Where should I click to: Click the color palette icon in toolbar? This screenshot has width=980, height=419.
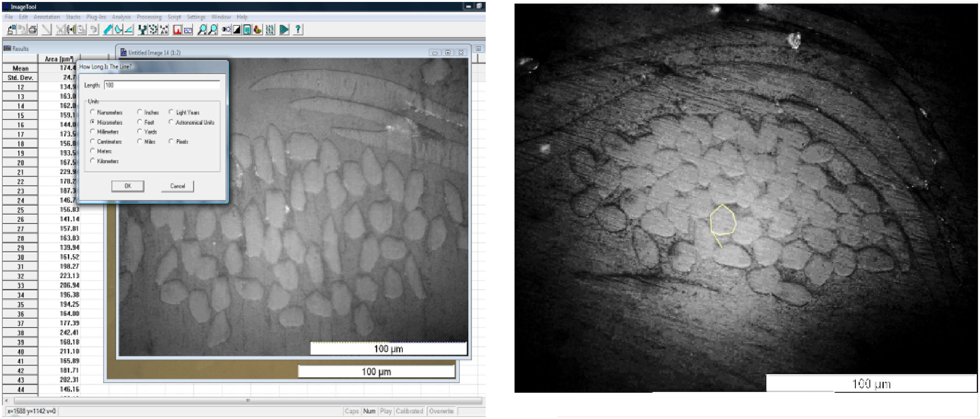tap(258, 30)
